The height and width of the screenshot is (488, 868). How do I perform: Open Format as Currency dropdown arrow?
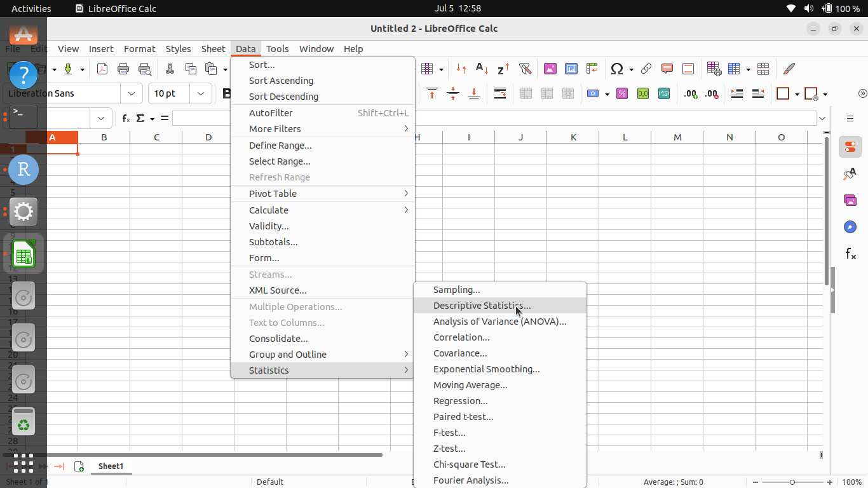click(607, 94)
